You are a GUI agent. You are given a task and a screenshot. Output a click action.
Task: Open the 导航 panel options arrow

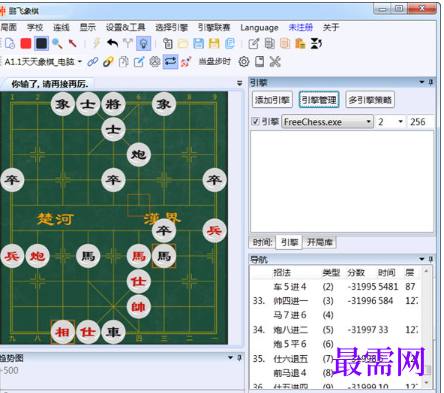click(422, 259)
